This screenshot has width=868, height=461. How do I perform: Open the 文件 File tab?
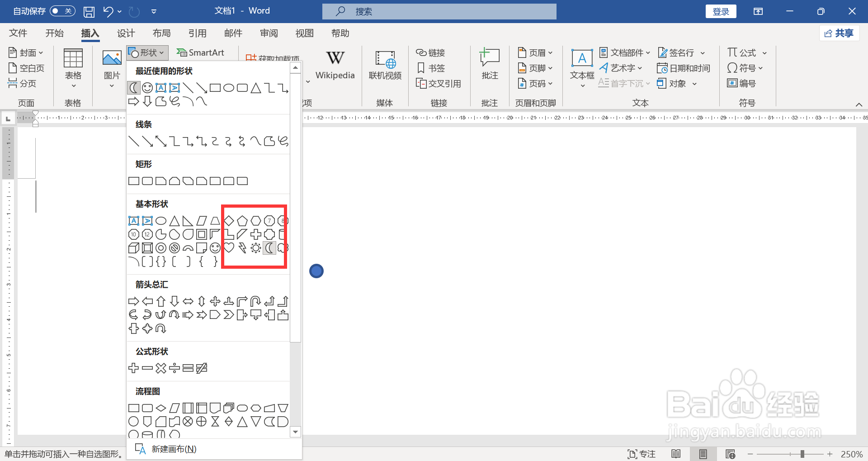pos(18,33)
